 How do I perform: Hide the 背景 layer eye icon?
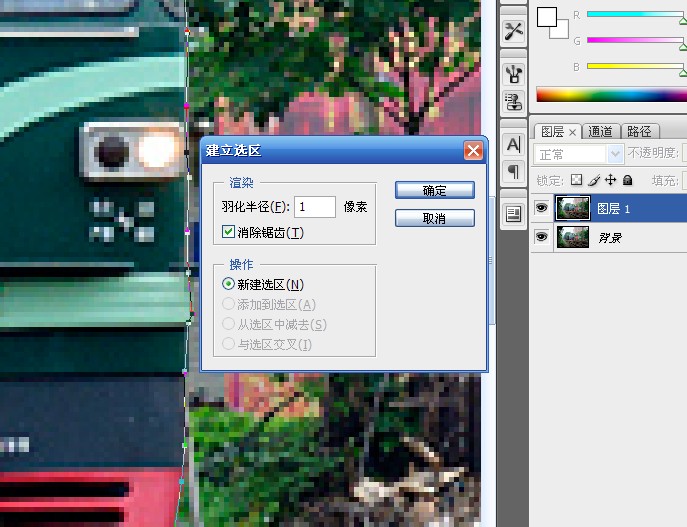pos(541,237)
